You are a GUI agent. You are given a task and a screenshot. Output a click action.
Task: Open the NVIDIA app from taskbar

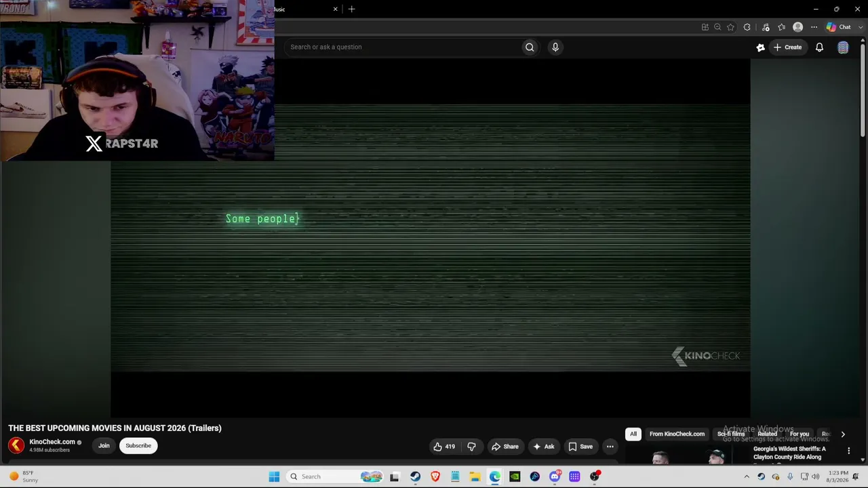(515, 476)
